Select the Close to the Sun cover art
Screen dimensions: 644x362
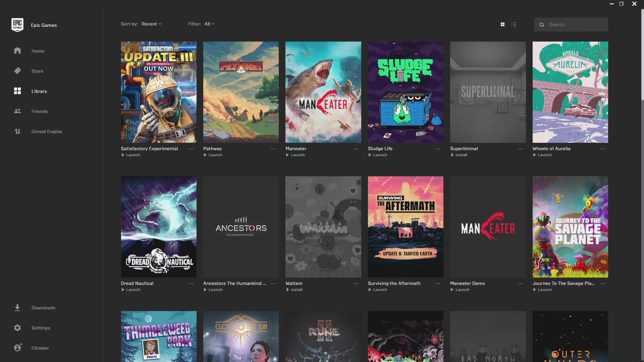[x=241, y=337]
